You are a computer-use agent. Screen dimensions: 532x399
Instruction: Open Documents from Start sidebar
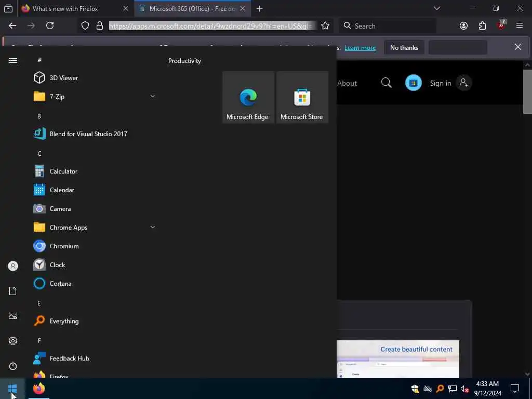13,291
